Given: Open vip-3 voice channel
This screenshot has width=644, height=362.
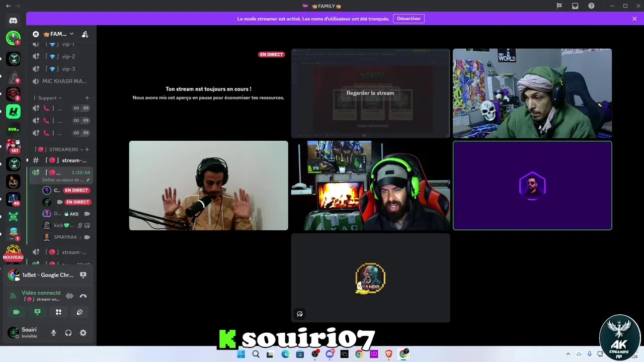Looking at the screenshot, I should [x=62, y=69].
